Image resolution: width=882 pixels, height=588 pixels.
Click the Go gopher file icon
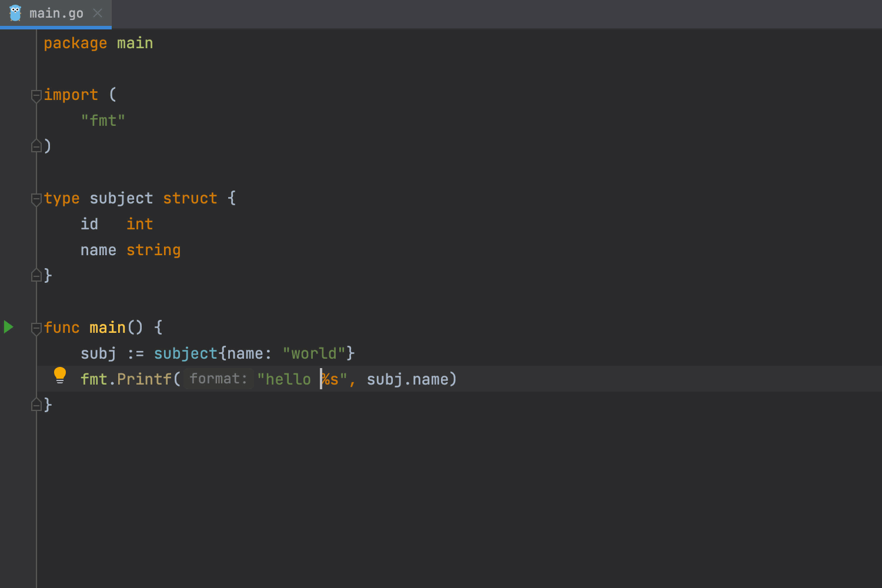pos(15,13)
